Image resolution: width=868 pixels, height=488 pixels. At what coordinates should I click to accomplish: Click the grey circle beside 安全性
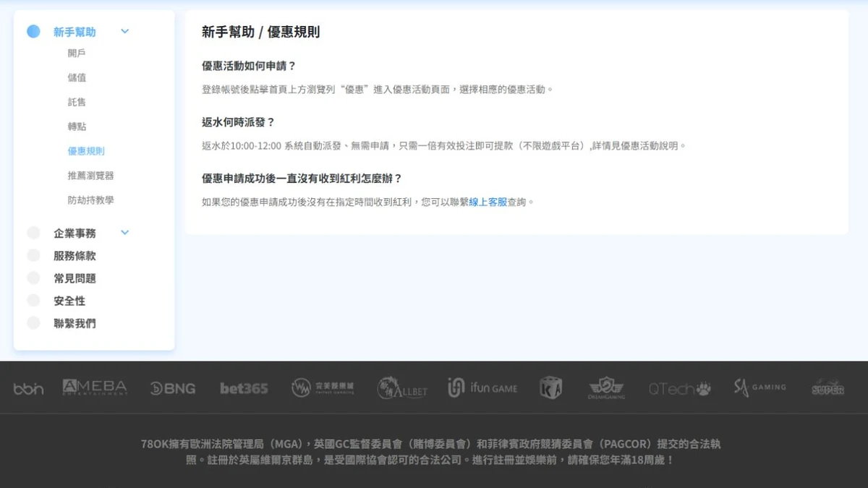(x=33, y=300)
